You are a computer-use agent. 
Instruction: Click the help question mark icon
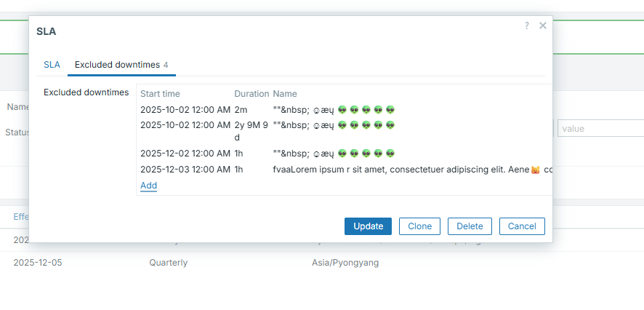point(527,25)
